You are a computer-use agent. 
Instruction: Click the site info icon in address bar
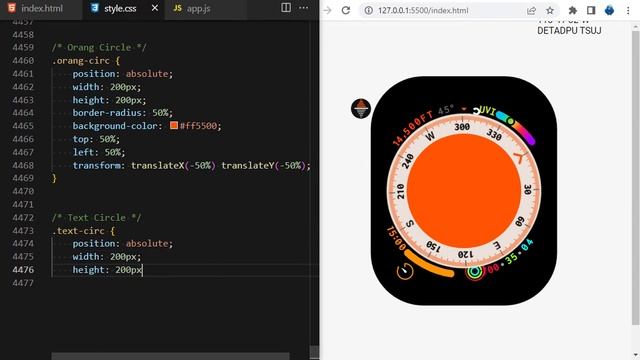coord(369,10)
